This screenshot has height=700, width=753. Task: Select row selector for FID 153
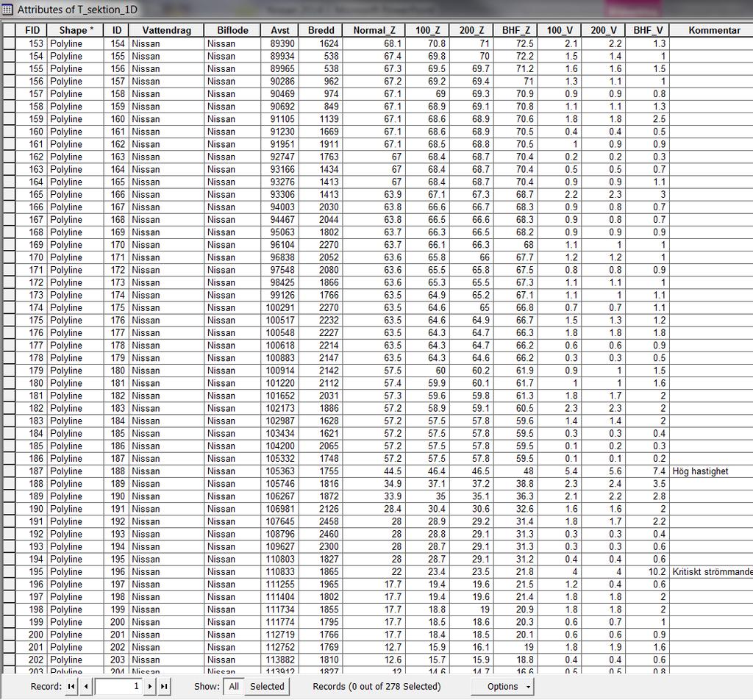click(x=9, y=43)
